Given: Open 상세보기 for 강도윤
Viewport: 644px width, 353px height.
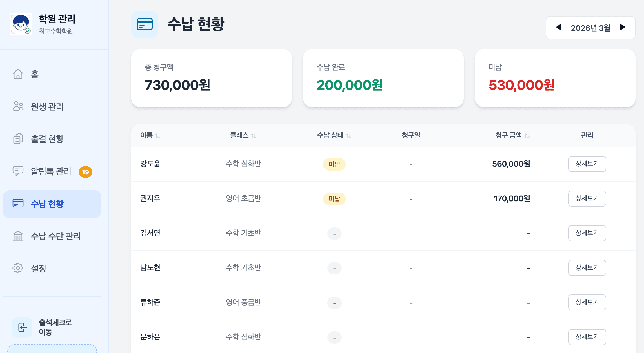Looking at the screenshot, I should pyautogui.click(x=587, y=164).
